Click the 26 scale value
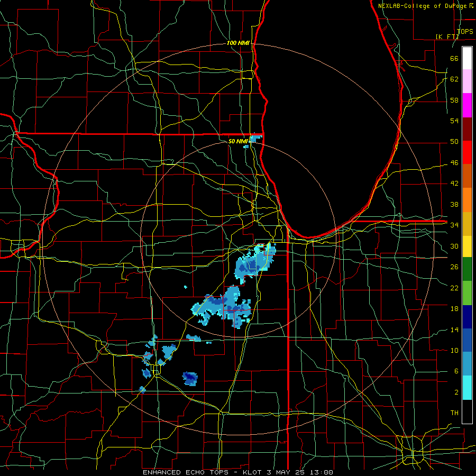 [454, 267]
